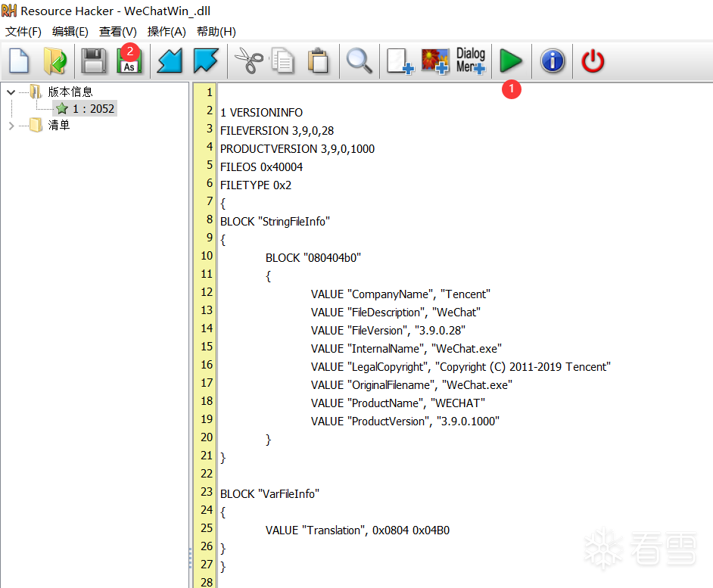
Task: Select the 清单 folder in tree
Action: (58, 125)
